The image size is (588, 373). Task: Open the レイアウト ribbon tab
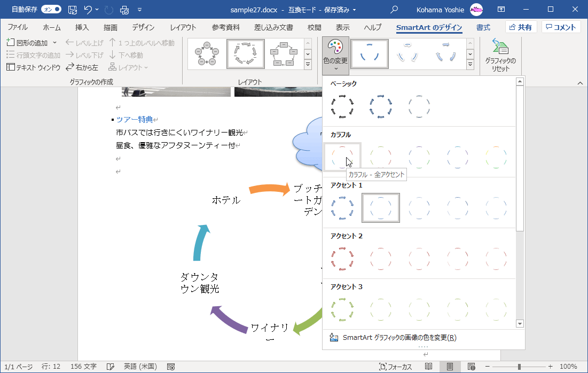183,27
